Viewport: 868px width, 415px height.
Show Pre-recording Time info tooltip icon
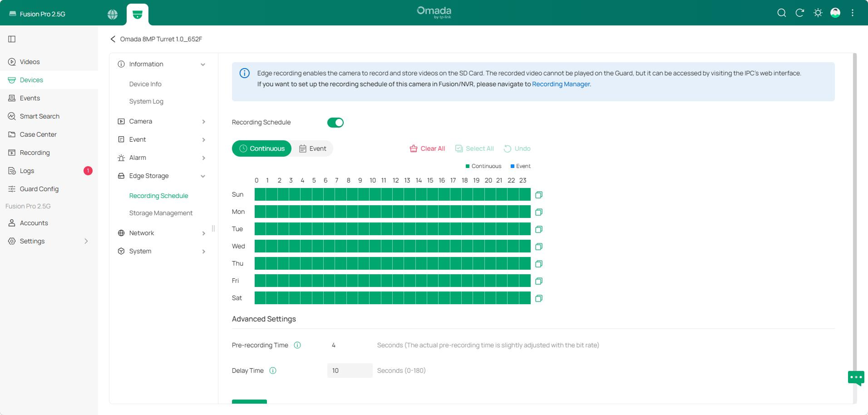click(297, 345)
